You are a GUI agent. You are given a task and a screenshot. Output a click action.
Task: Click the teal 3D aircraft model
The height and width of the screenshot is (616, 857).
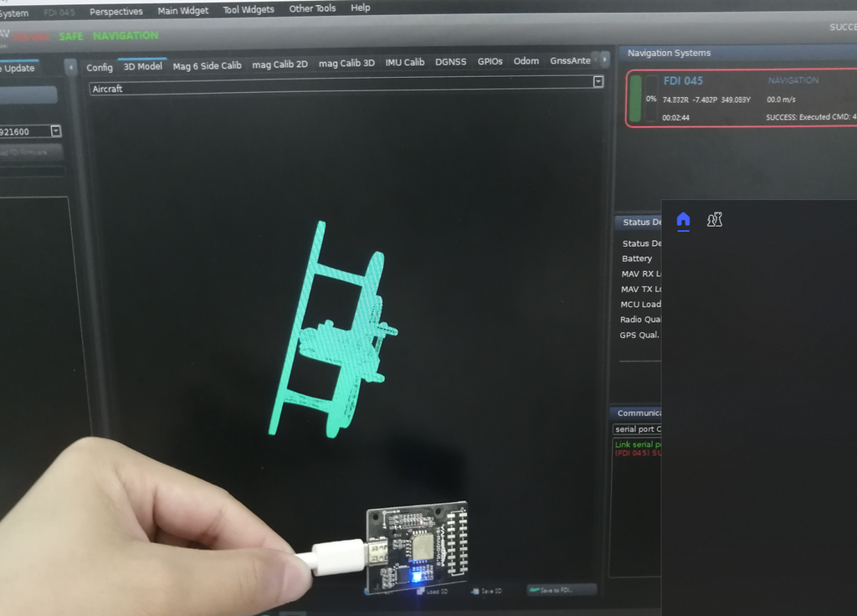(333, 329)
